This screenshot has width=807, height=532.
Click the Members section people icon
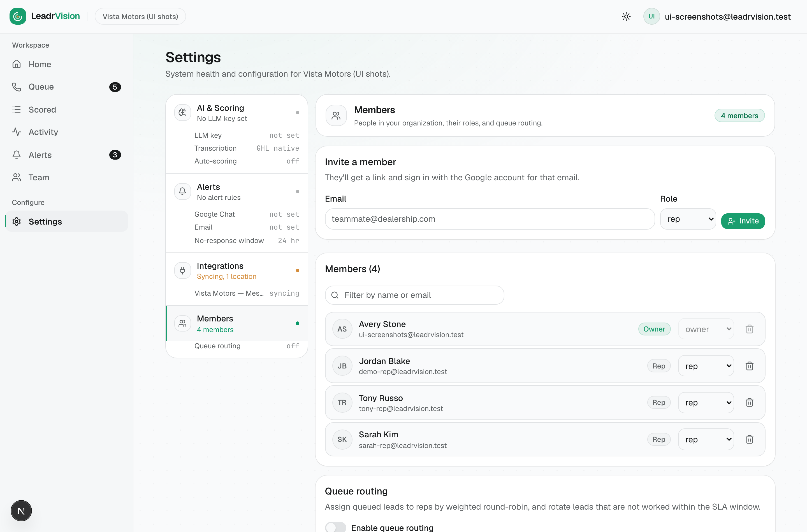pyautogui.click(x=183, y=323)
